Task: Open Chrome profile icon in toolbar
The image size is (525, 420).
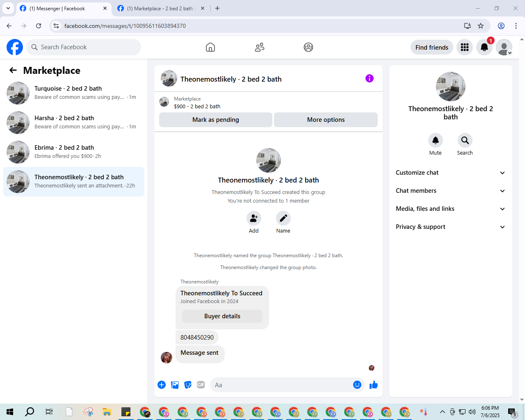Action: pos(501,26)
